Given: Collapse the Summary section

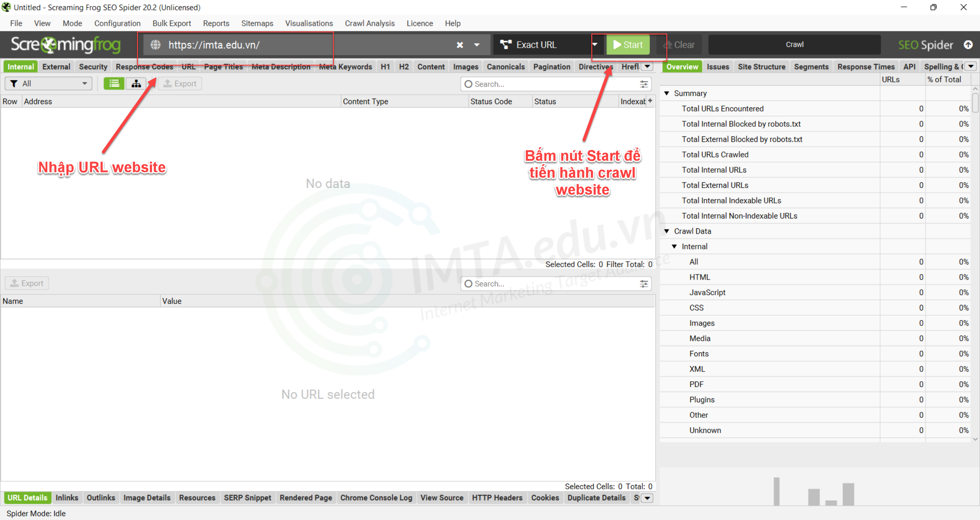Looking at the screenshot, I should click(667, 93).
